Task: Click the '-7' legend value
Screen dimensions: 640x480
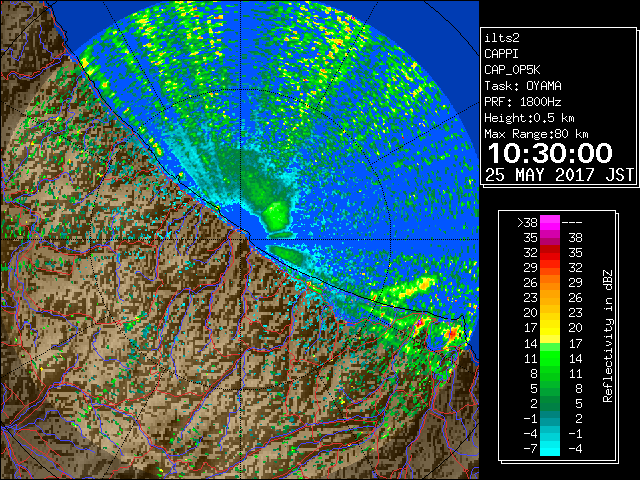Action: pos(530,449)
